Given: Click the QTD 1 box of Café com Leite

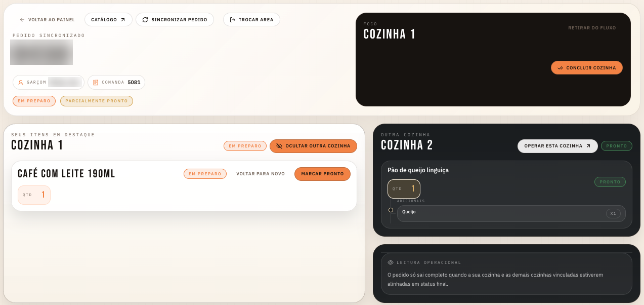Looking at the screenshot, I should coord(34,195).
